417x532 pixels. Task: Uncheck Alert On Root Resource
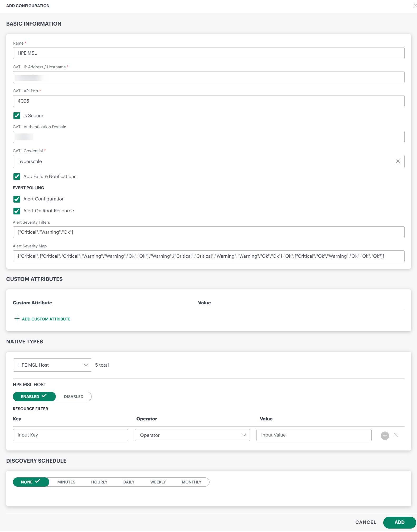tap(17, 211)
